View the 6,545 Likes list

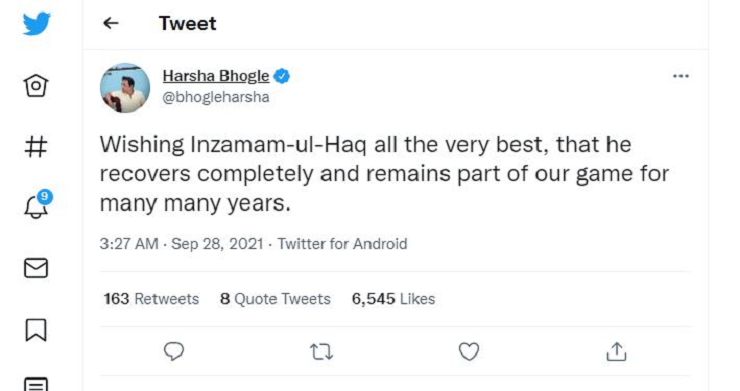coord(393,298)
